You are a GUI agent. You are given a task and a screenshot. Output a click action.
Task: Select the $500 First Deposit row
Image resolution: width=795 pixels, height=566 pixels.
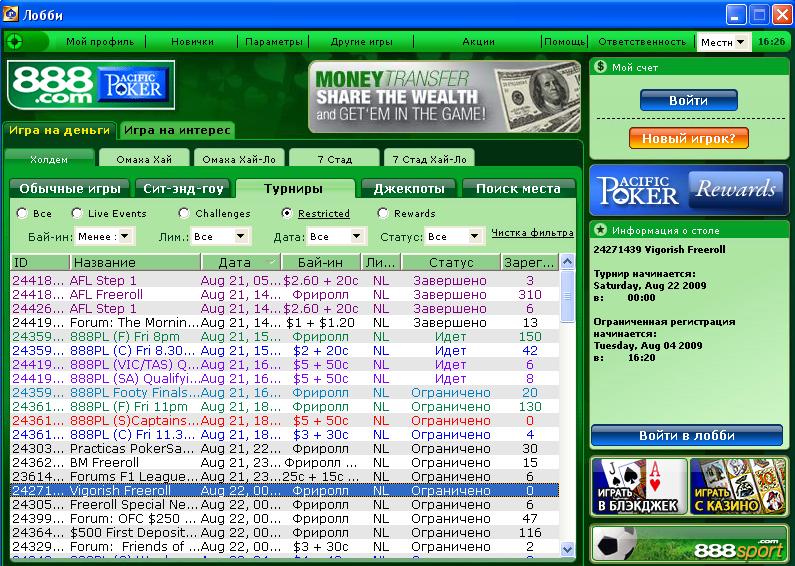pos(285,533)
